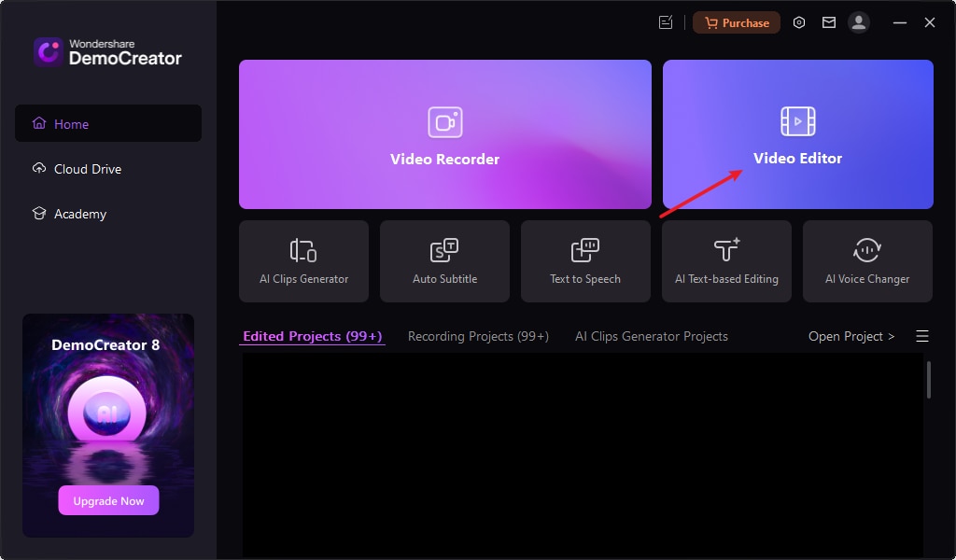Open the mail messages icon
This screenshot has width=956, height=560.
coord(829,22)
